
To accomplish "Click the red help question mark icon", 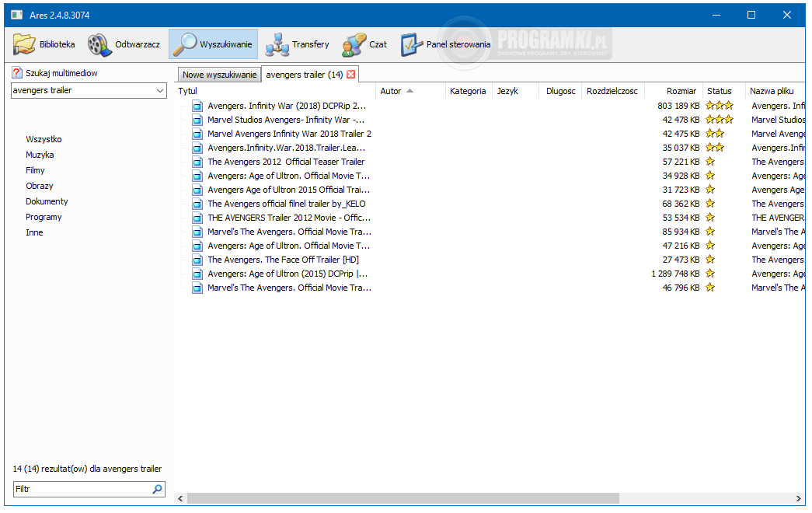I will tap(17, 72).
